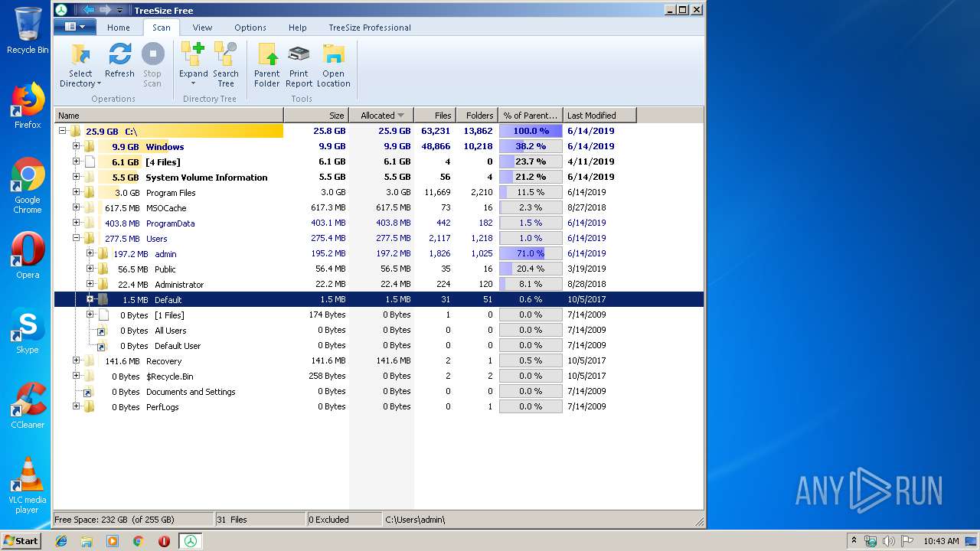Screen dimensions: 980x551
Task: Click the back arrow in title bar
Action: 87,10
